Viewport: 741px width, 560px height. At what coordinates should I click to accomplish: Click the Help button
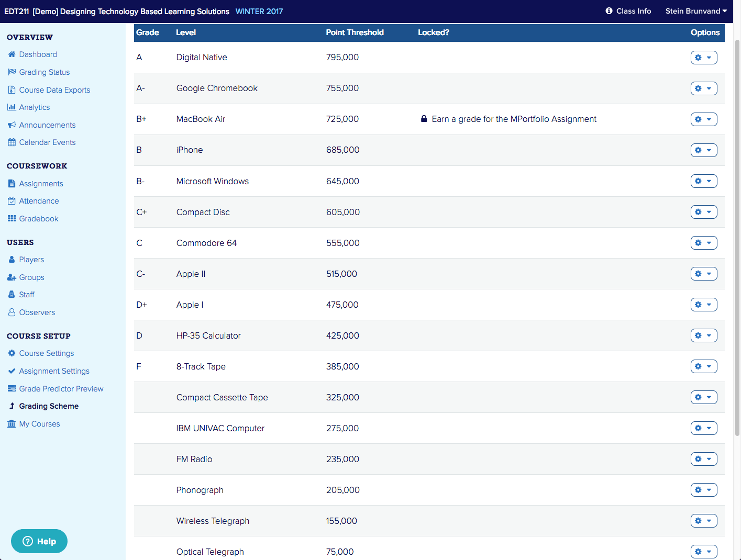point(39,541)
